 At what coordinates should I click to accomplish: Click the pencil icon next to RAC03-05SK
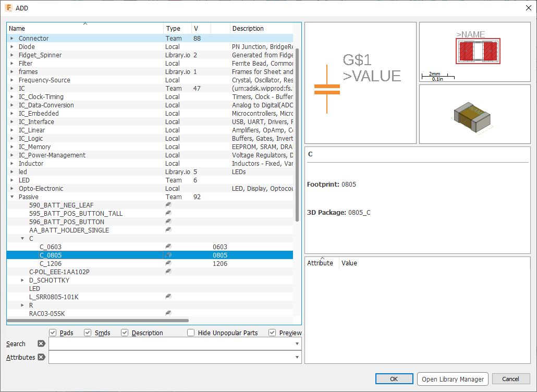[168, 313]
